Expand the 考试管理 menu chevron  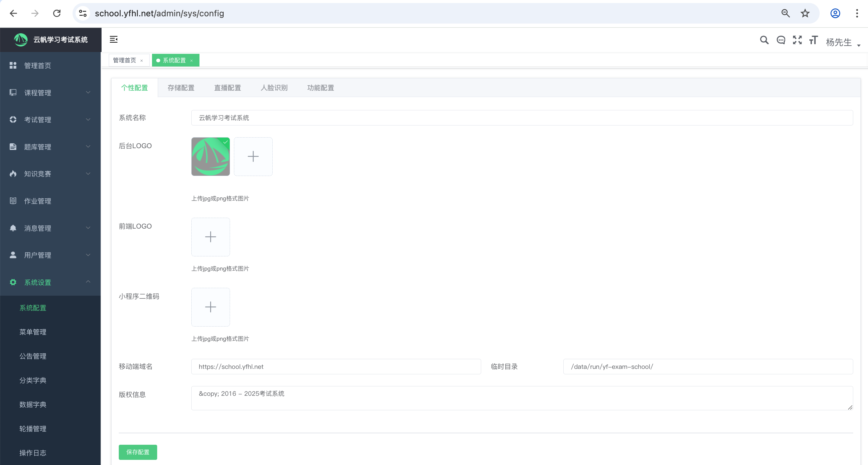88,119
